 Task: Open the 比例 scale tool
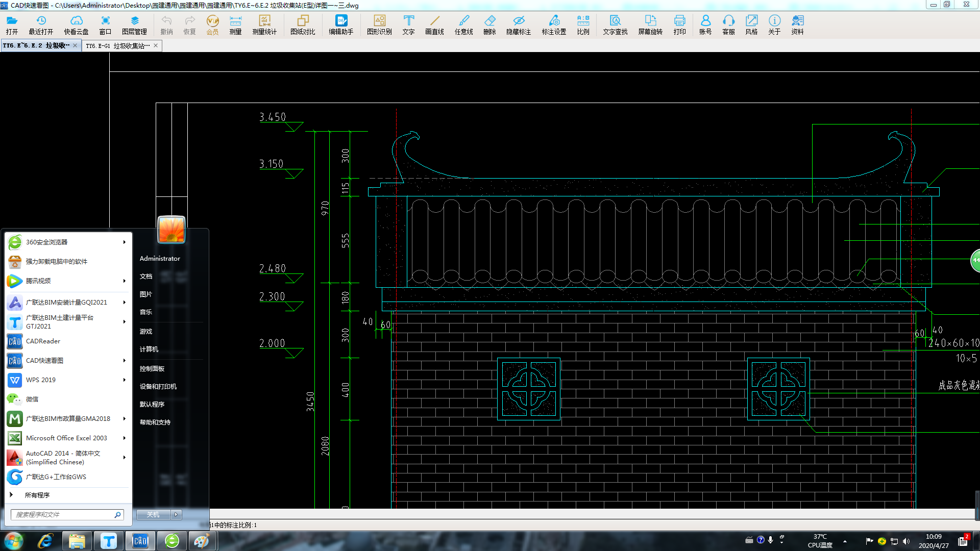[x=583, y=24]
